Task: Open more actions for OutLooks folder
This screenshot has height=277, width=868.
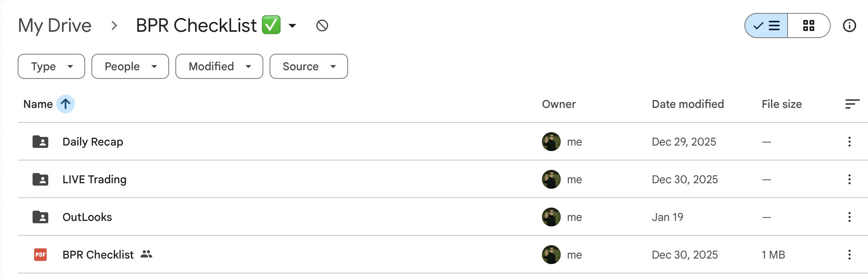Action: [x=849, y=217]
